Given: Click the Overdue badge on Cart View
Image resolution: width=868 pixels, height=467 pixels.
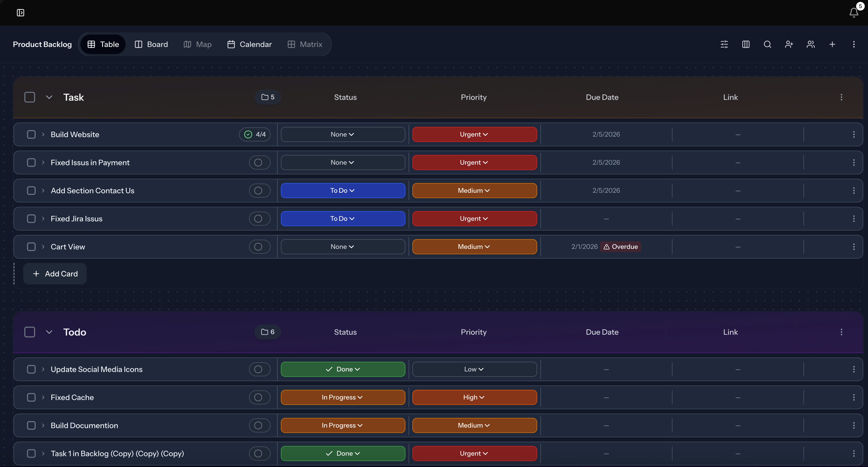Looking at the screenshot, I should pos(620,247).
